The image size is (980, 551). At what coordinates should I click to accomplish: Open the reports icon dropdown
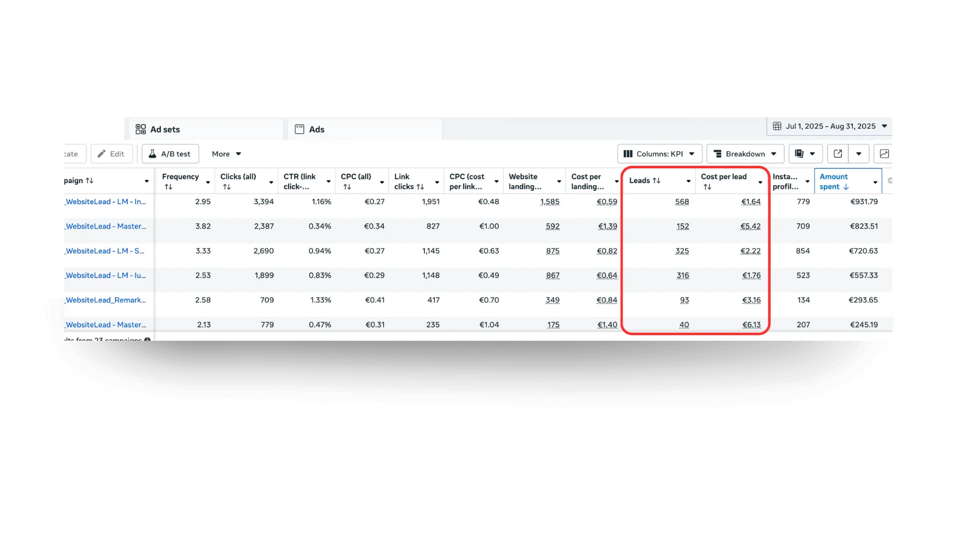click(x=805, y=154)
